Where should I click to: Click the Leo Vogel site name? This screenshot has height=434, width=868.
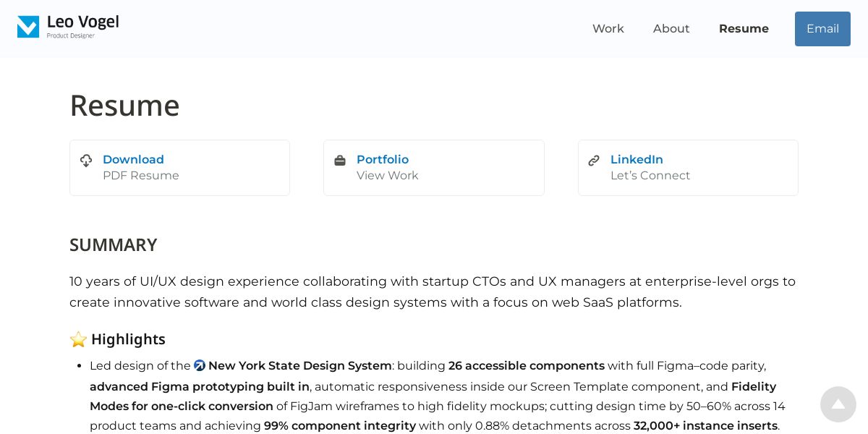click(x=82, y=22)
